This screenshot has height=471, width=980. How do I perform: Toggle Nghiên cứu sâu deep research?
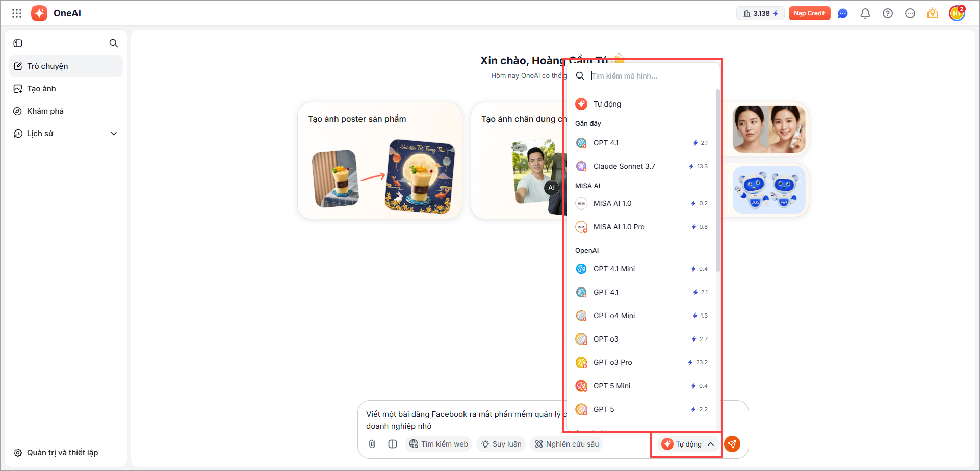[x=566, y=444]
